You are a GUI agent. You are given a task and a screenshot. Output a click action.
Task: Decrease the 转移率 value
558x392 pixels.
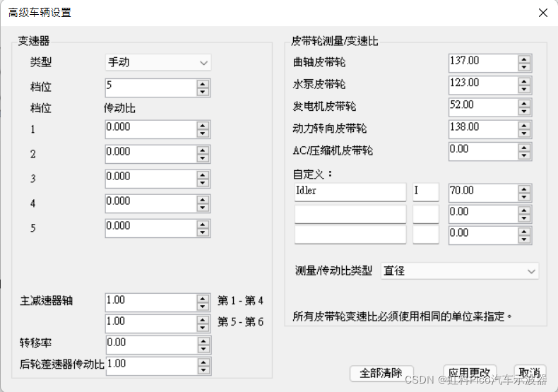pos(203,349)
